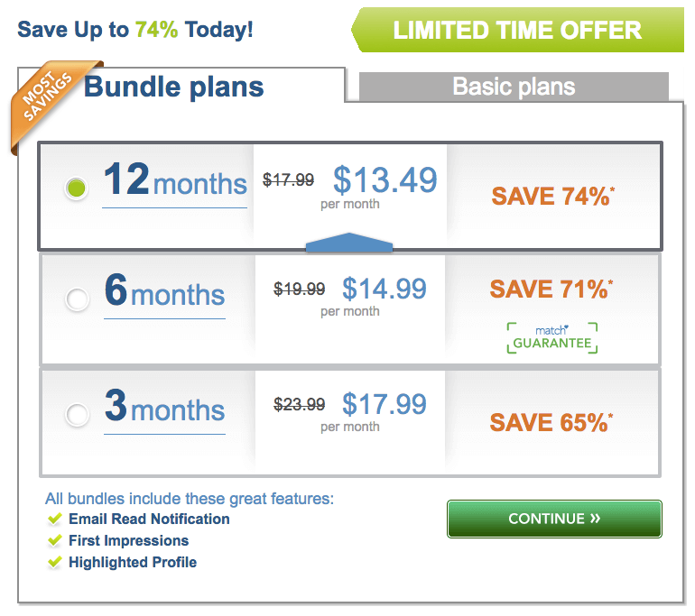Click the $14.99 per month price
This screenshot has width=695, height=616.
[384, 296]
